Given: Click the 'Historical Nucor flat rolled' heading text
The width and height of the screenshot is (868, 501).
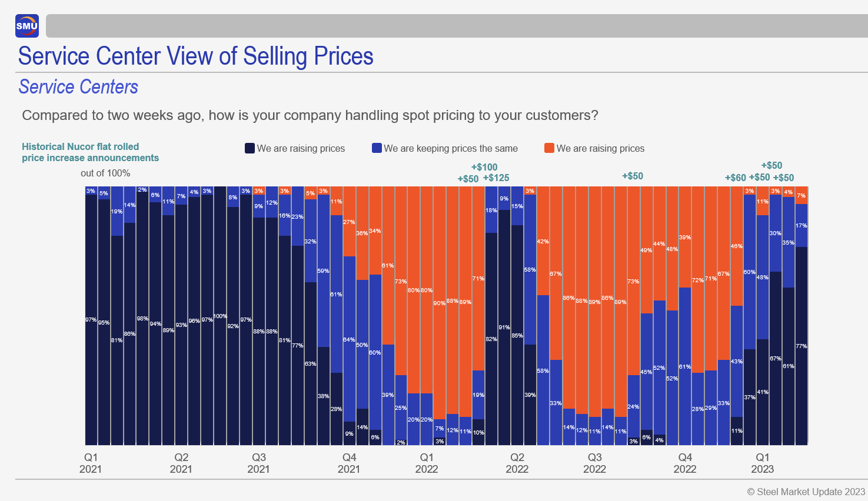Looking at the screenshot, I should click(x=81, y=147).
